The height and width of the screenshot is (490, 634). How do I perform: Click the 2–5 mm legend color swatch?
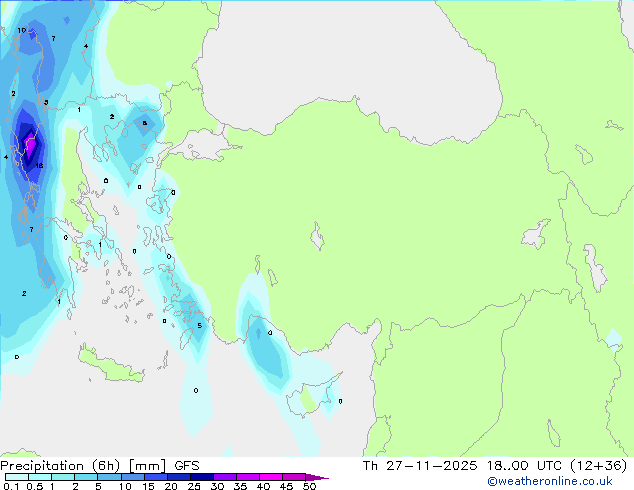point(86,477)
